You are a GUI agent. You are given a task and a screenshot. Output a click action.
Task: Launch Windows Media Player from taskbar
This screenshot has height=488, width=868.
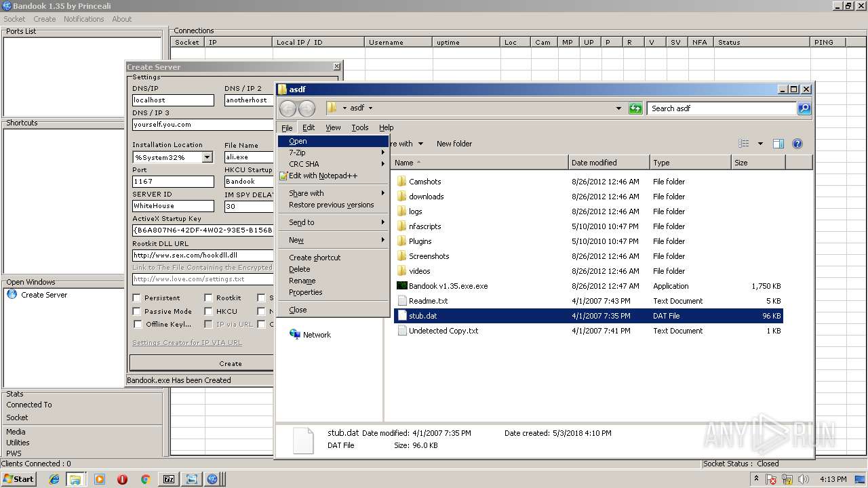(x=100, y=479)
